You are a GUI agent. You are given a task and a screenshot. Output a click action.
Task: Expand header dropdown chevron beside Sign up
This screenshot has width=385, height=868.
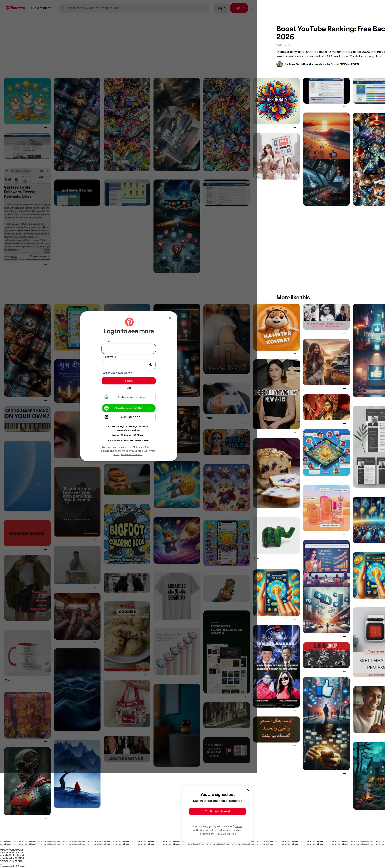(252, 8)
